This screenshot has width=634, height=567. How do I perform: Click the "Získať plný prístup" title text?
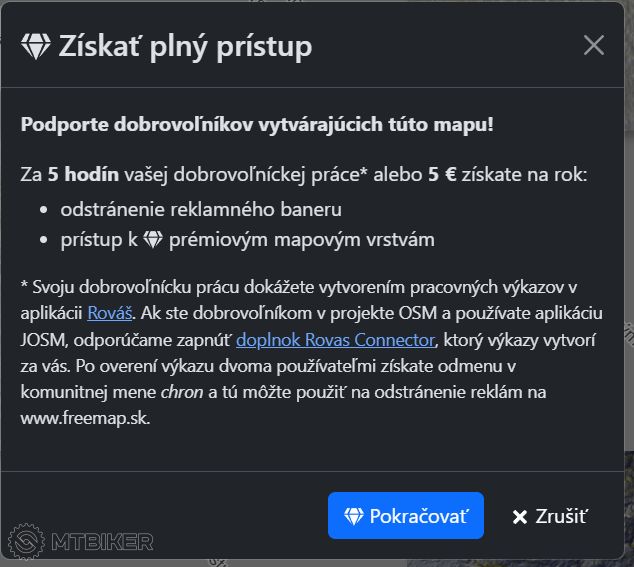pyautogui.click(x=185, y=46)
